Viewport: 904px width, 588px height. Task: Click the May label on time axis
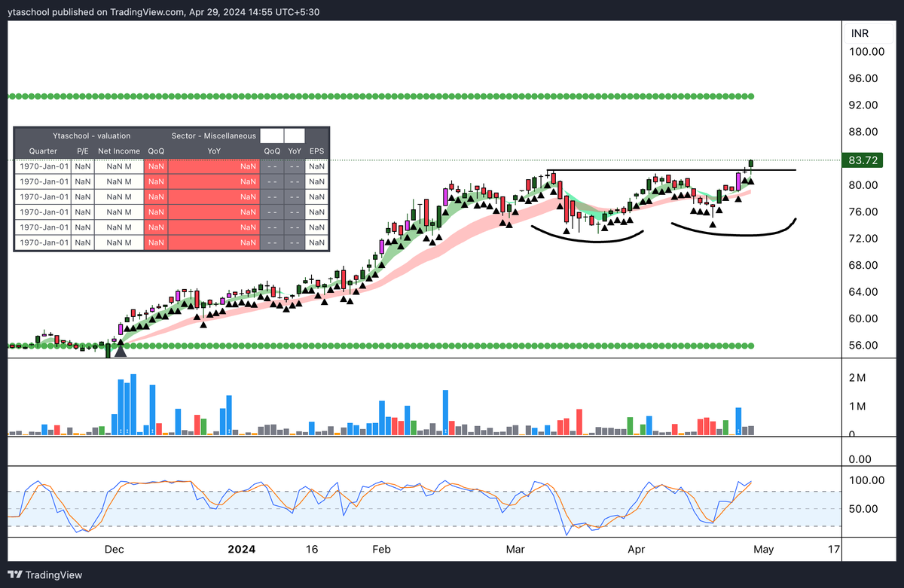(x=763, y=550)
